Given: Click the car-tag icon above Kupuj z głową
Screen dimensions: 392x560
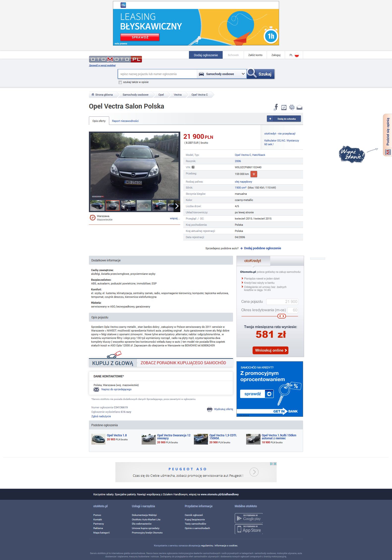Looking at the screenshot, I should point(114,355).
